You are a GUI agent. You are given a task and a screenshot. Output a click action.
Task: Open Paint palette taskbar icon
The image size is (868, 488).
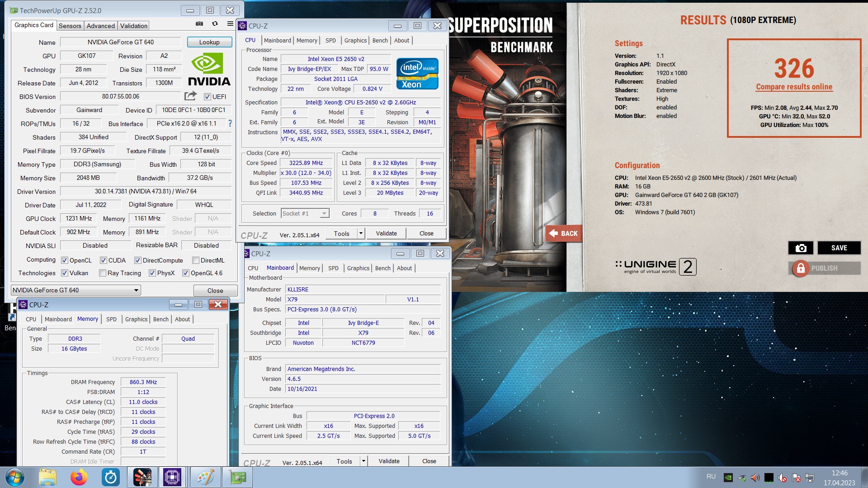(x=206, y=478)
